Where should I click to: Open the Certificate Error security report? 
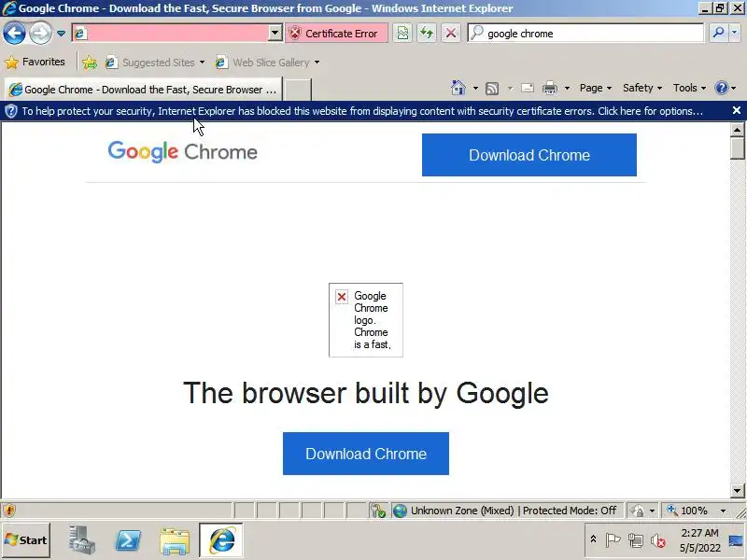click(x=336, y=34)
